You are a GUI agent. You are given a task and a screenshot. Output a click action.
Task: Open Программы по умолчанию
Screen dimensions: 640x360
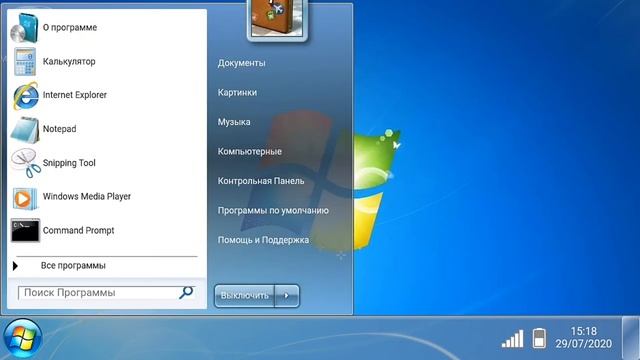pos(273,211)
